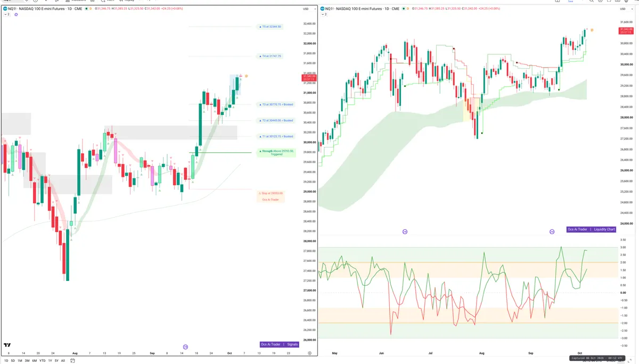This screenshot has width=639, height=364.
Task: Click the orange D marker beside left chart's last candle
Action: click(246, 76)
